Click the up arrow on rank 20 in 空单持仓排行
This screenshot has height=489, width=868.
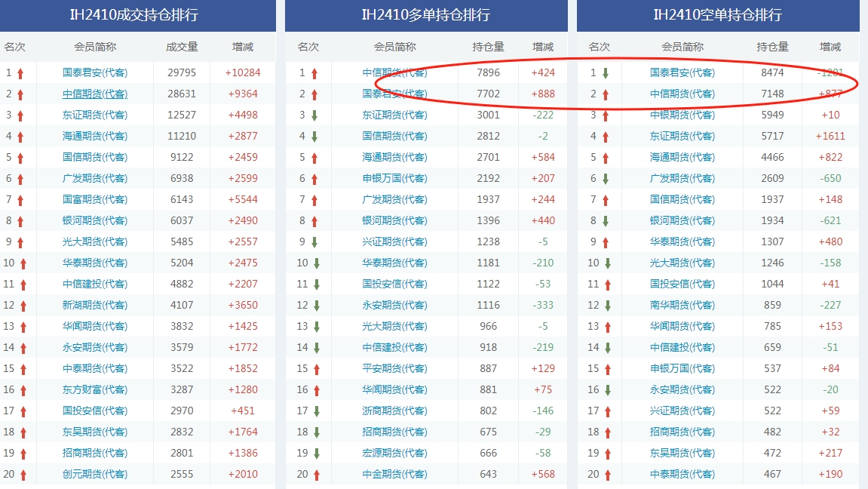tap(608, 475)
